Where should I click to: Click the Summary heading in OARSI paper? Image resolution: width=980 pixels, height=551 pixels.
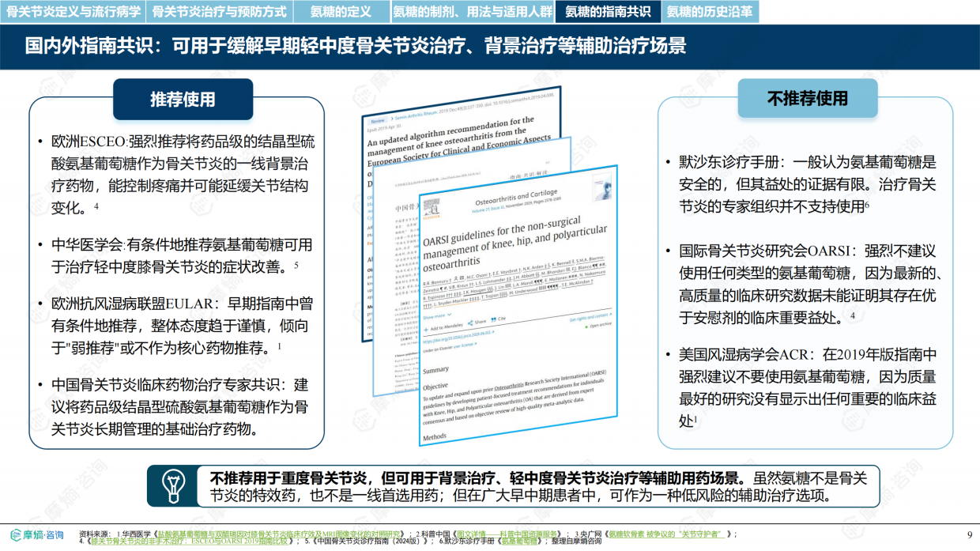coord(436,369)
